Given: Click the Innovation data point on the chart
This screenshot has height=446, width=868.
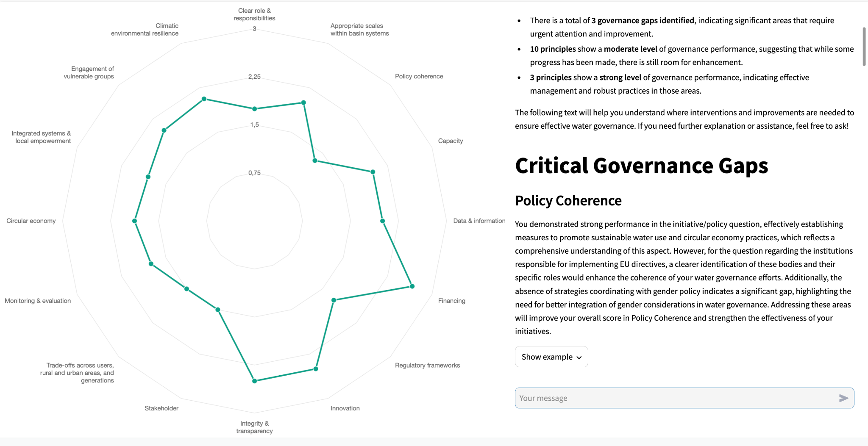Looking at the screenshot, I should (x=316, y=369).
